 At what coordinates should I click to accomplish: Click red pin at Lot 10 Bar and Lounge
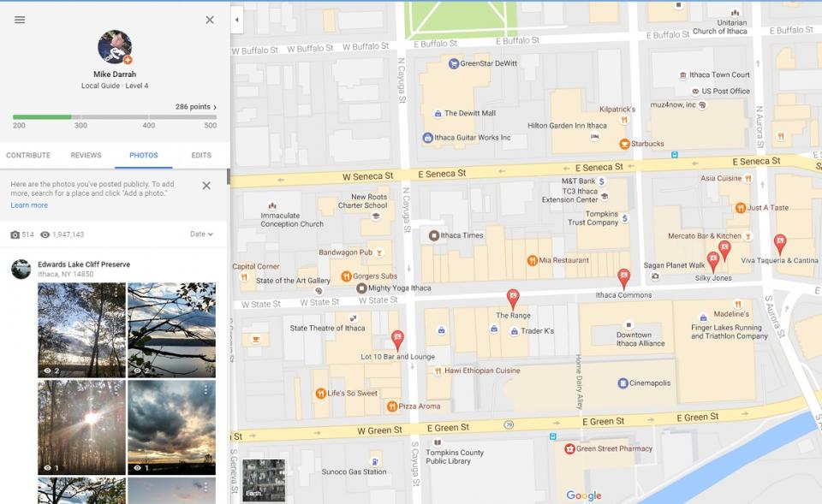(x=398, y=341)
